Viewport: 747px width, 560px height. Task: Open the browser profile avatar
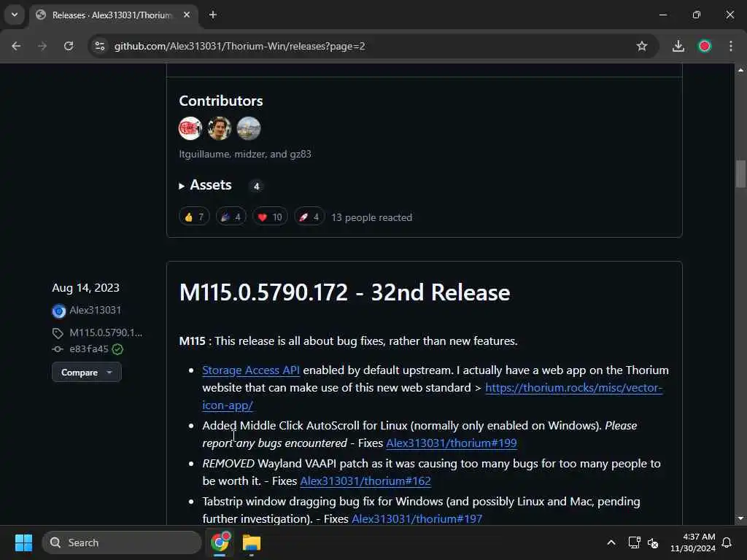click(x=705, y=46)
